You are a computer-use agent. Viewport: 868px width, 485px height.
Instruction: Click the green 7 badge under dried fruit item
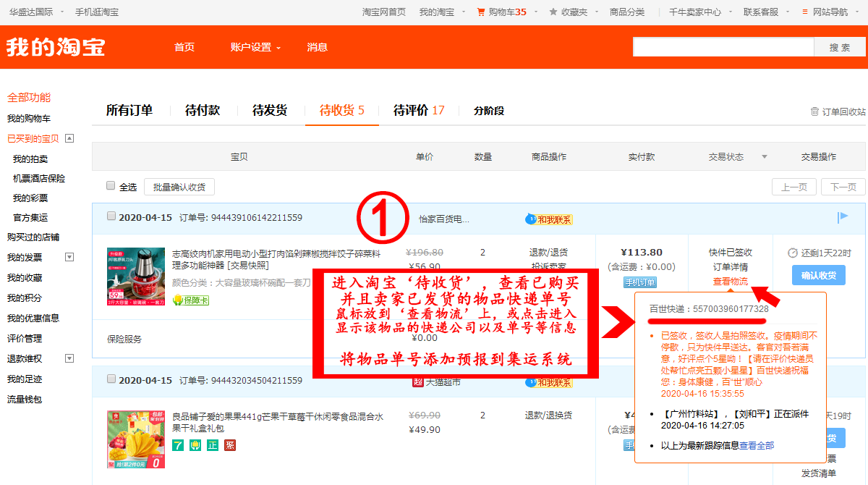tap(177, 445)
